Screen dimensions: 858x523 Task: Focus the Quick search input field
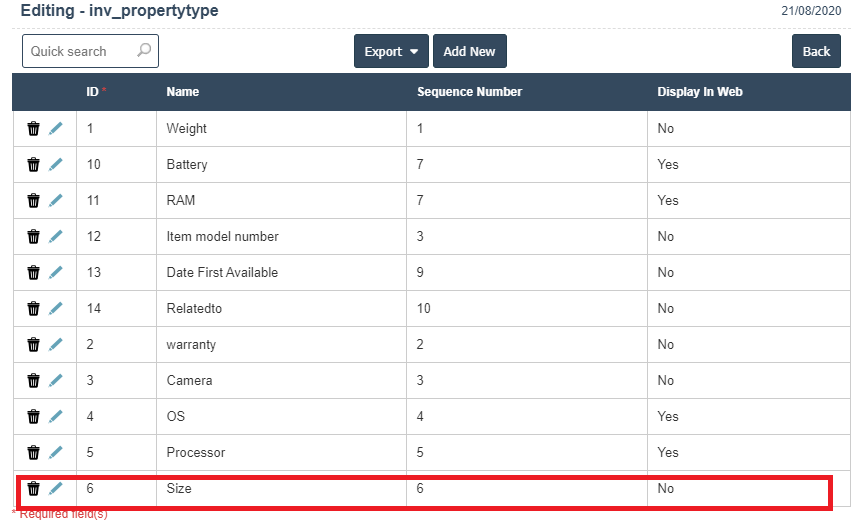click(80, 51)
